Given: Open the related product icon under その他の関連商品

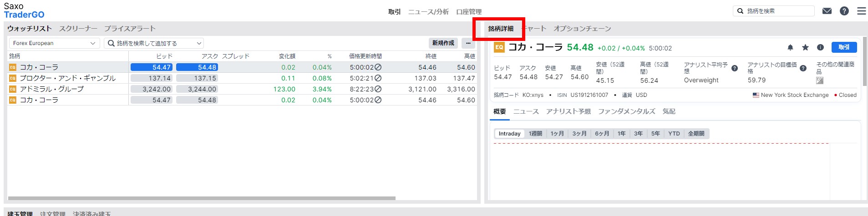Looking at the screenshot, I should (820, 80).
